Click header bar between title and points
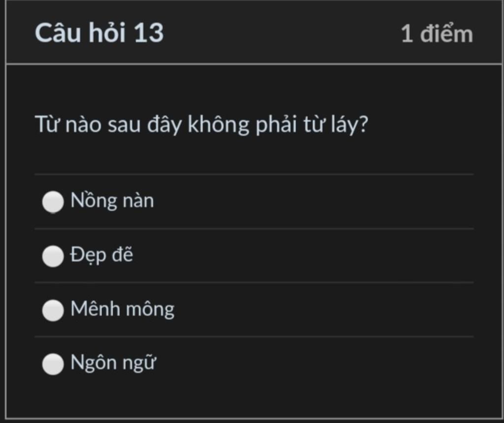504x423 pixels. (281, 33)
